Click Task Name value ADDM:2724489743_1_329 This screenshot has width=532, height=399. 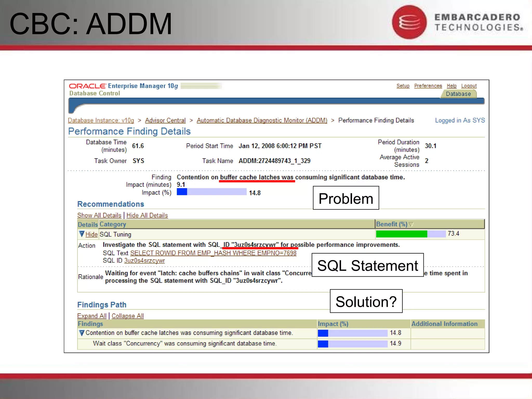(275, 161)
